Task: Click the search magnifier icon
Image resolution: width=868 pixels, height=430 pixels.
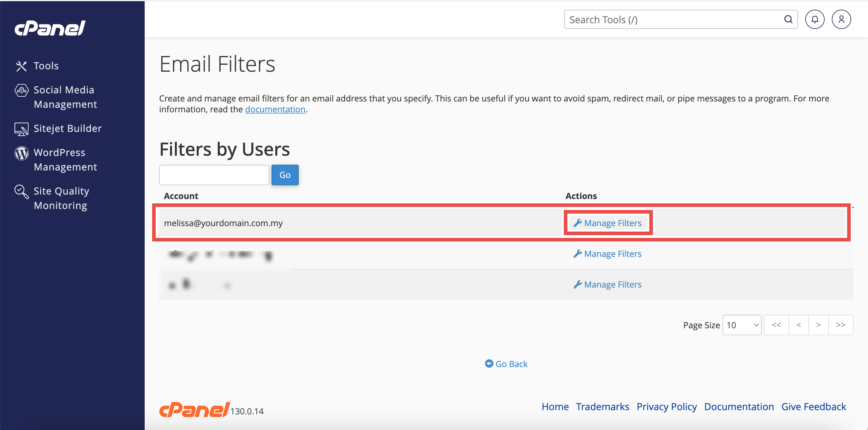Action: [x=788, y=20]
